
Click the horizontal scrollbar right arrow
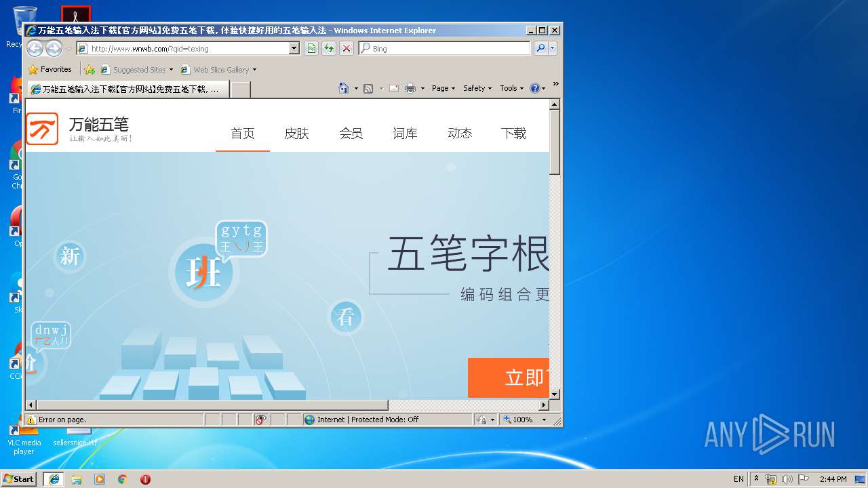543,405
